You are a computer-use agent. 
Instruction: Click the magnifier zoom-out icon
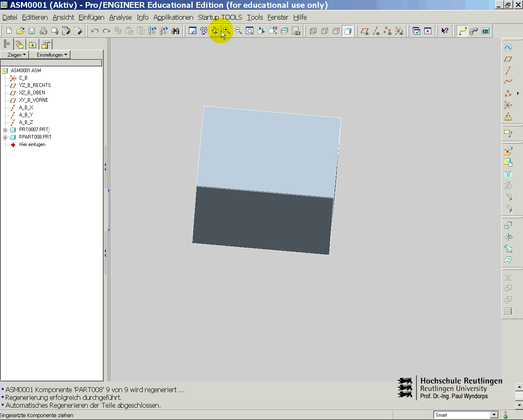[238, 31]
